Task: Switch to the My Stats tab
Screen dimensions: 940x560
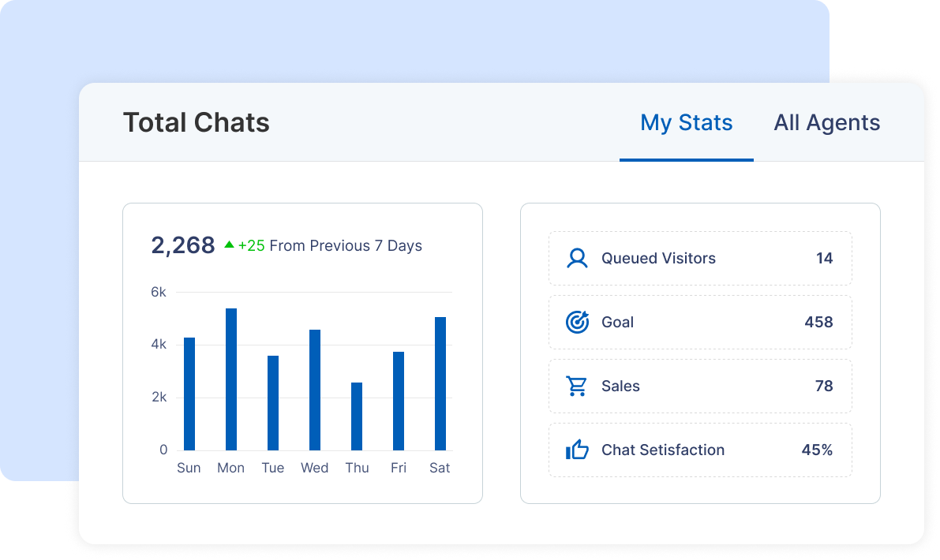Action: click(686, 123)
